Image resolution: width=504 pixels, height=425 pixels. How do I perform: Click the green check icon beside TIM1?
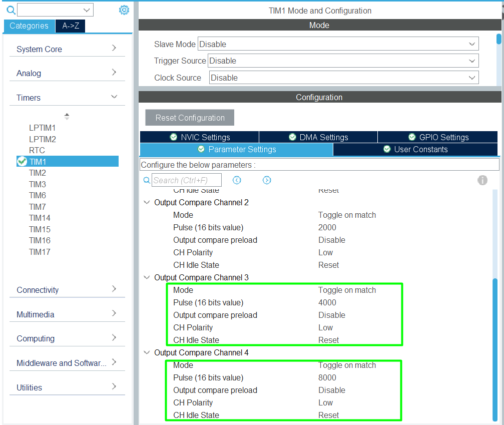[22, 161]
